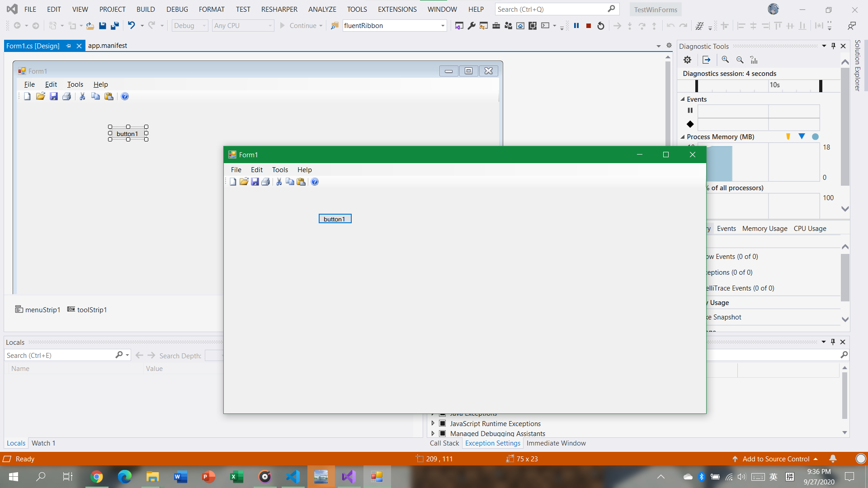Click the Cut icon in running Form1
The height and width of the screenshot is (488, 868).
[x=279, y=182]
